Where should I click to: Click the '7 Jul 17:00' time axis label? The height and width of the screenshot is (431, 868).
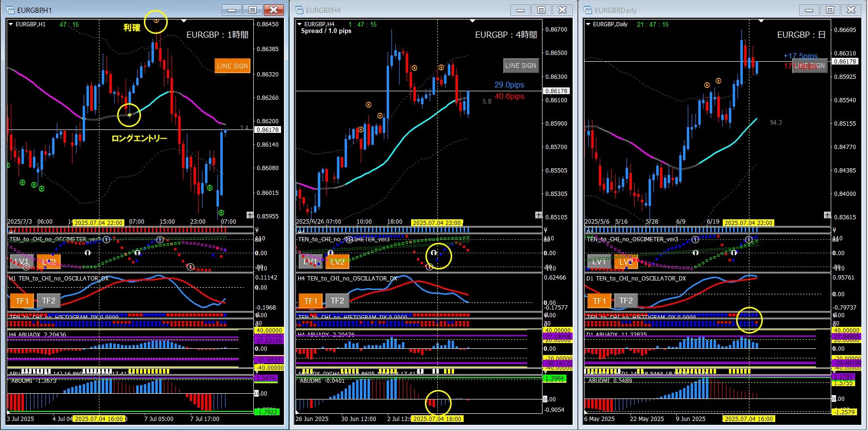click(205, 419)
